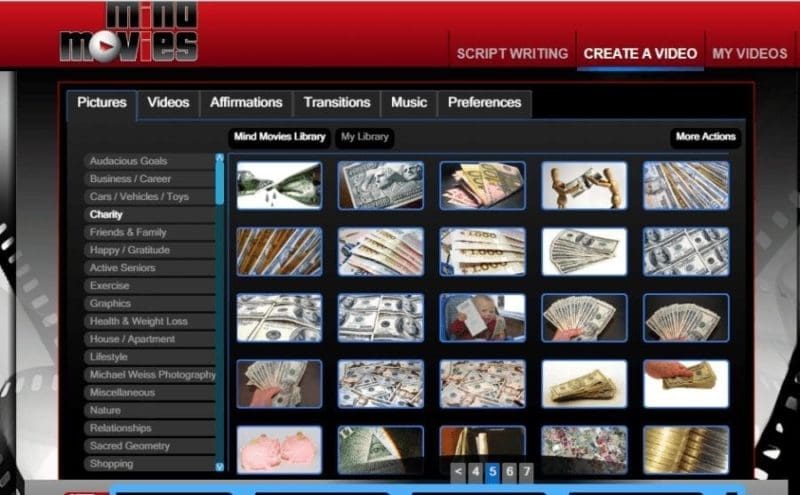This screenshot has width=800, height=495.
Task: Choose the baby holding paper thumbnail
Action: tap(482, 318)
